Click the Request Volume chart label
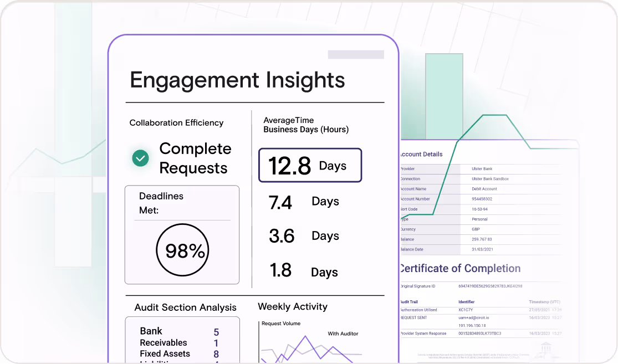Image resolution: width=618 pixels, height=364 pixels. coord(281,324)
